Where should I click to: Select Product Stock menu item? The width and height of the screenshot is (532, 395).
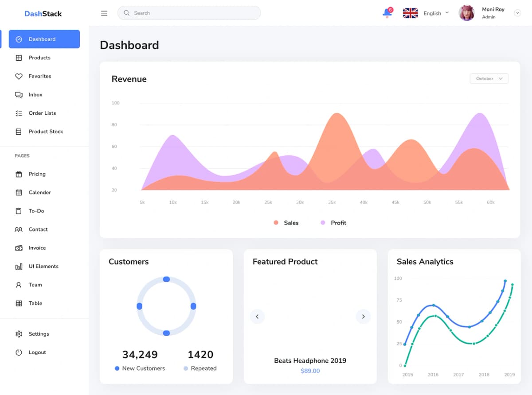pos(46,132)
